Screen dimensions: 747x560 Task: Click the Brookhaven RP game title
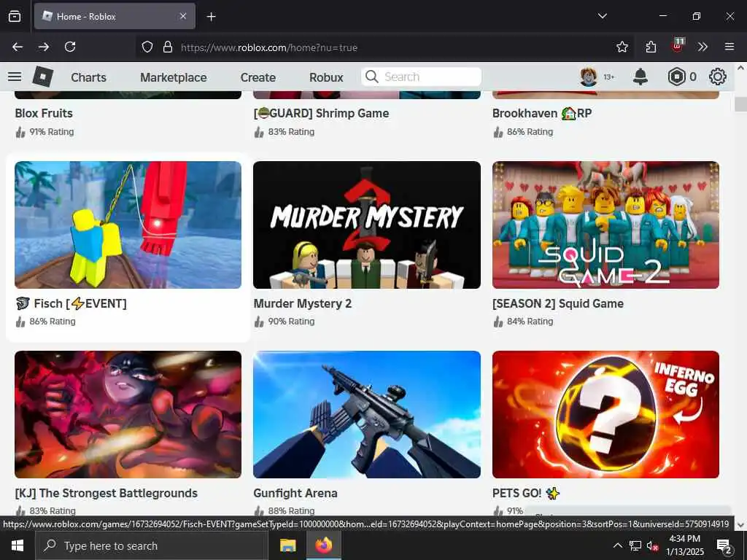click(x=542, y=113)
